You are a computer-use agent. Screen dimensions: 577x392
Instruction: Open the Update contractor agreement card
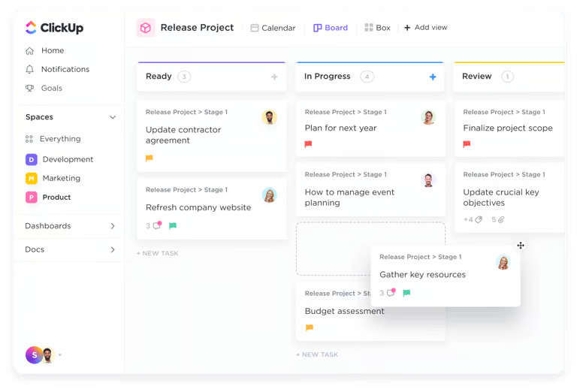(183, 134)
